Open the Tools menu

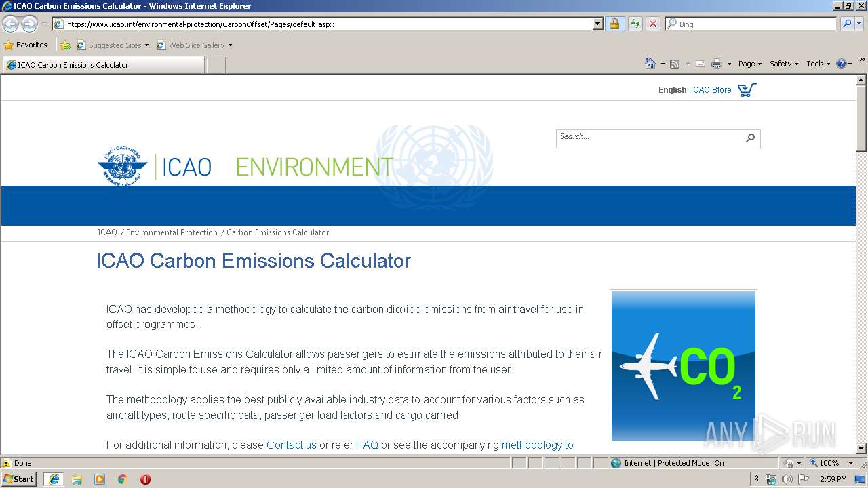coord(818,64)
